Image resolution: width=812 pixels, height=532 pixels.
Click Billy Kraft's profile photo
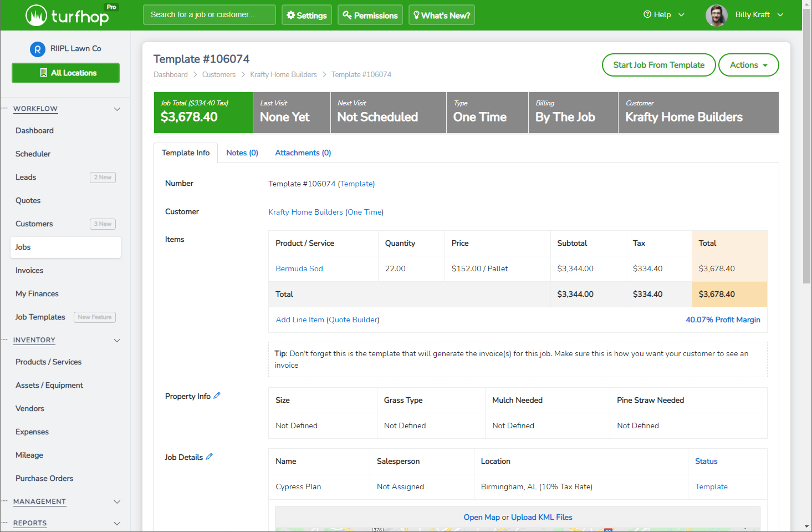(717, 15)
